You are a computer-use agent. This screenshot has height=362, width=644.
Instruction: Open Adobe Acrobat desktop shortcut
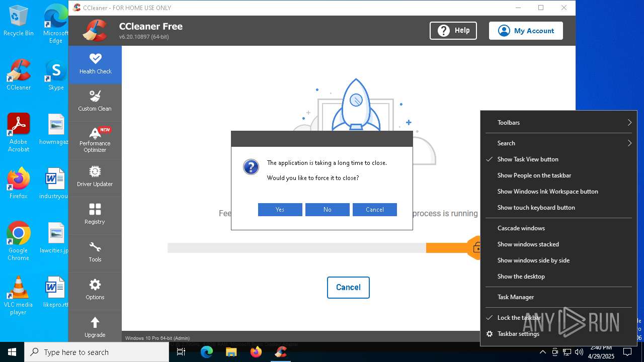point(19,133)
